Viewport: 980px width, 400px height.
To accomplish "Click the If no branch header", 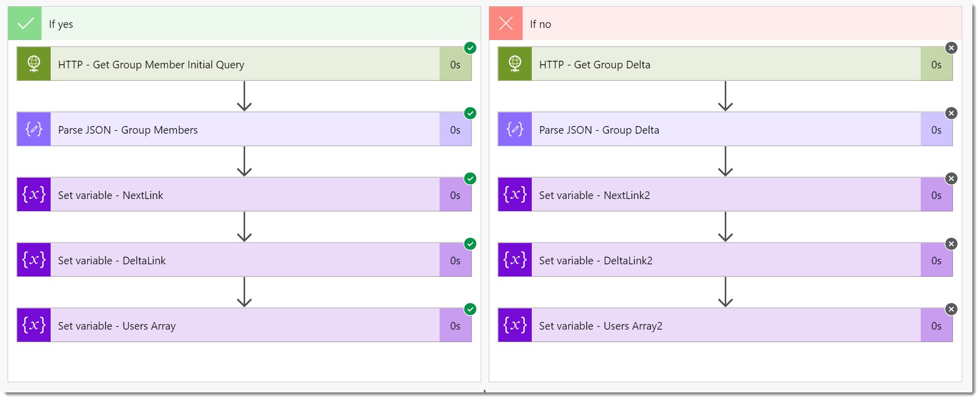I will pyautogui.click(x=725, y=23).
